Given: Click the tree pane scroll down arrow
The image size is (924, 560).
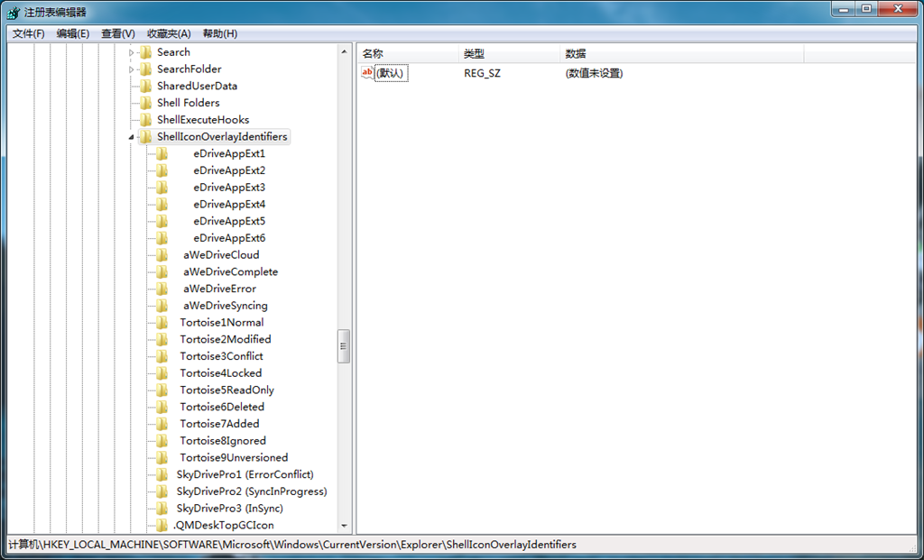Looking at the screenshot, I should [344, 526].
